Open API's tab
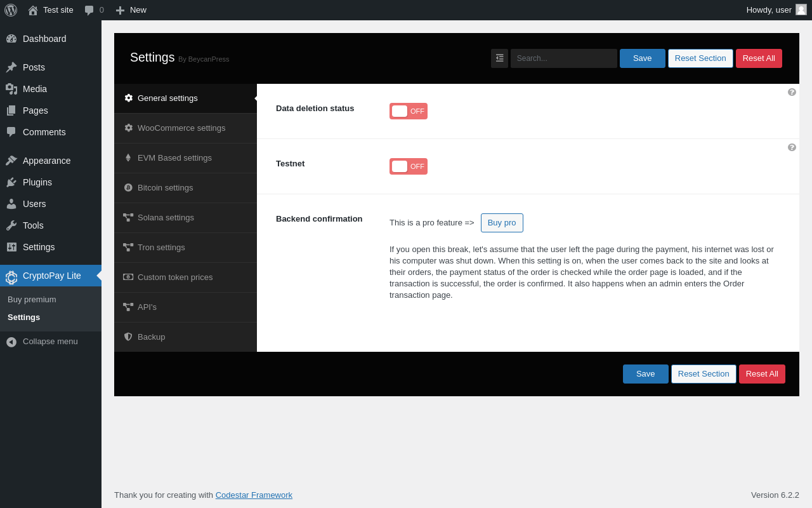Image resolution: width=812 pixels, height=508 pixels. point(185,307)
